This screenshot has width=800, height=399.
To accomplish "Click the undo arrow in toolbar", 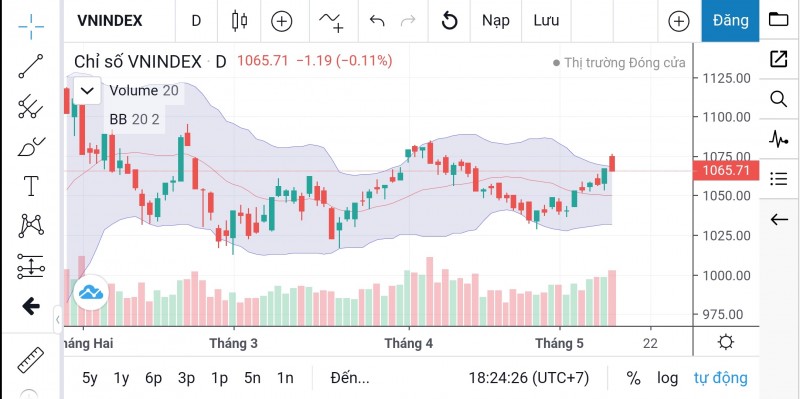I will click(x=377, y=21).
